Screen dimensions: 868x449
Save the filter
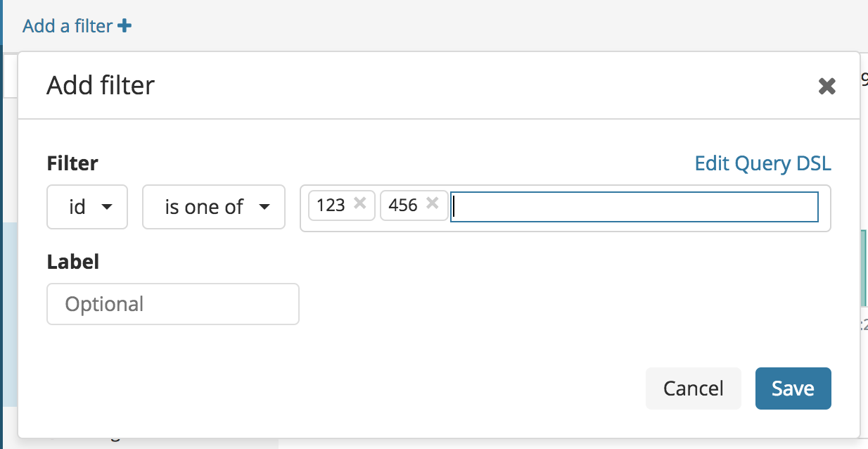[x=793, y=388]
